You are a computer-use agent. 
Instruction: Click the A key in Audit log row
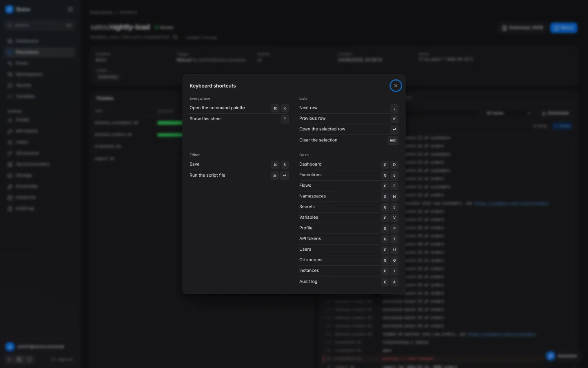point(394,282)
